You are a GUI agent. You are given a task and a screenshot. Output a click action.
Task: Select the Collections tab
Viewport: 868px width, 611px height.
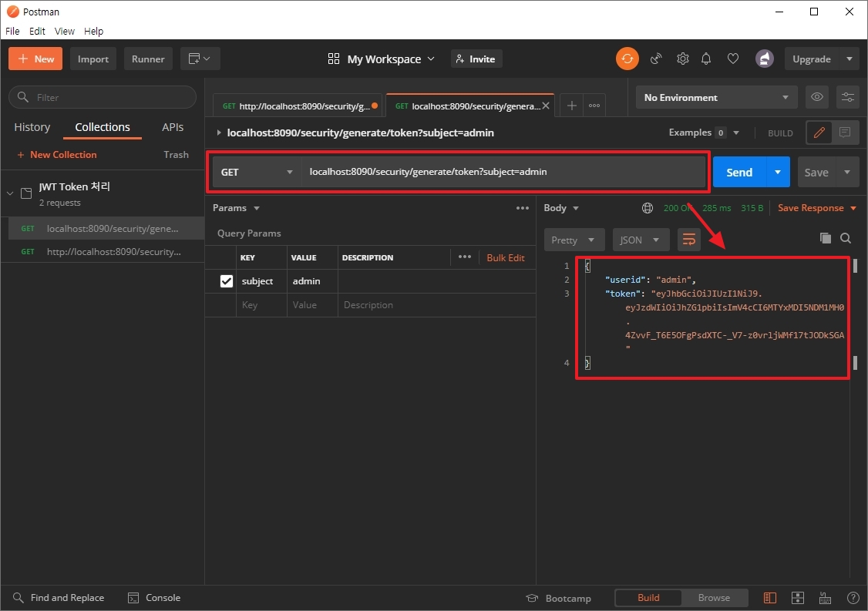(103, 127)
